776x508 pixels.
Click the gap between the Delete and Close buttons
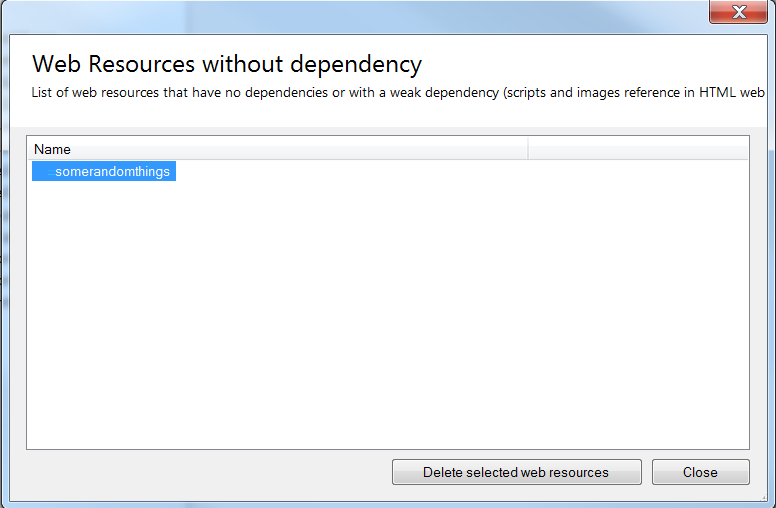646,472
